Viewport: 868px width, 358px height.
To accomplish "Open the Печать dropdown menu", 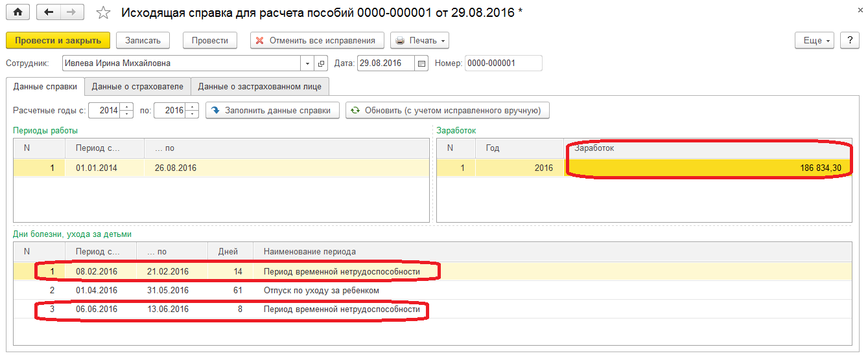I will click(420, 40).
